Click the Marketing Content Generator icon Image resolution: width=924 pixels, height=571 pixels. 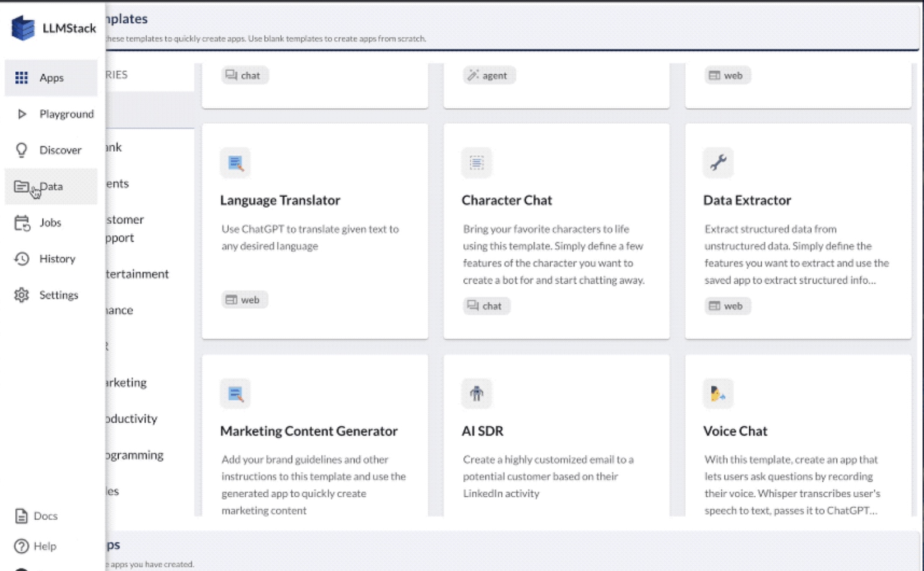(x=235, y=394)
